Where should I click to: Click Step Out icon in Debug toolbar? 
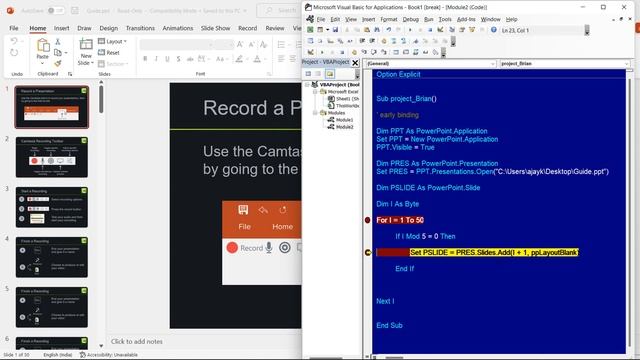point(384,52)
